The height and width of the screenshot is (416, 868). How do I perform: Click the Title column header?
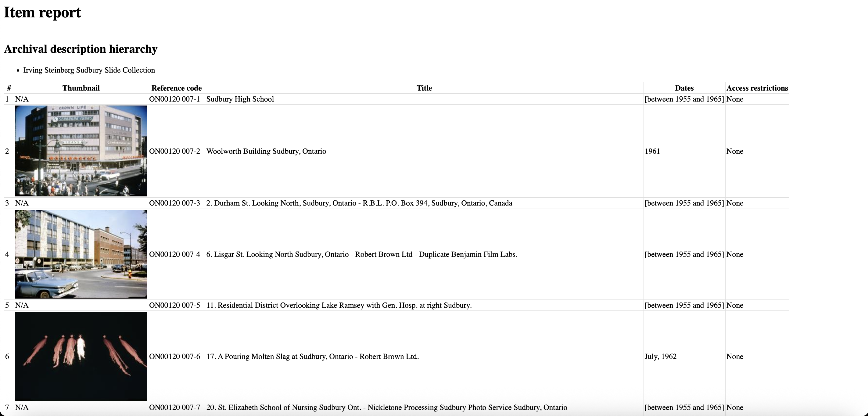[424, 88]
